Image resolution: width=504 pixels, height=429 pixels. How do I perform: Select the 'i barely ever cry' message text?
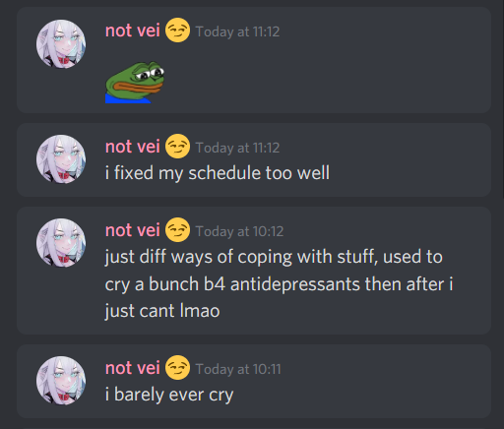tap(169, 395)
